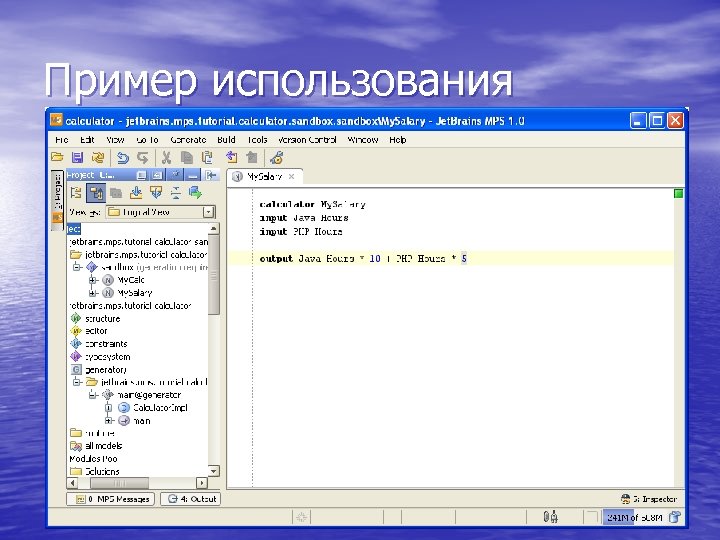Open the MPS Messages tool button
Viewport: 720px width, 540px height.
coord(111,499)
